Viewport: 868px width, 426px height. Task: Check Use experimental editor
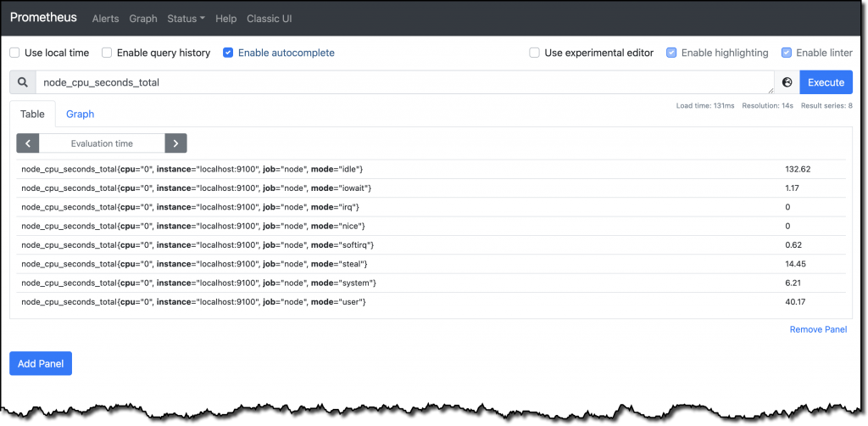(534, 53)
